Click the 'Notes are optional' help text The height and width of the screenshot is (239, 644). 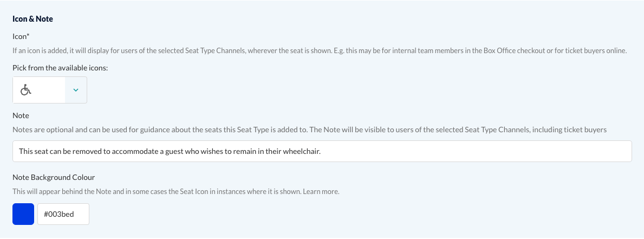coord(310,130)
